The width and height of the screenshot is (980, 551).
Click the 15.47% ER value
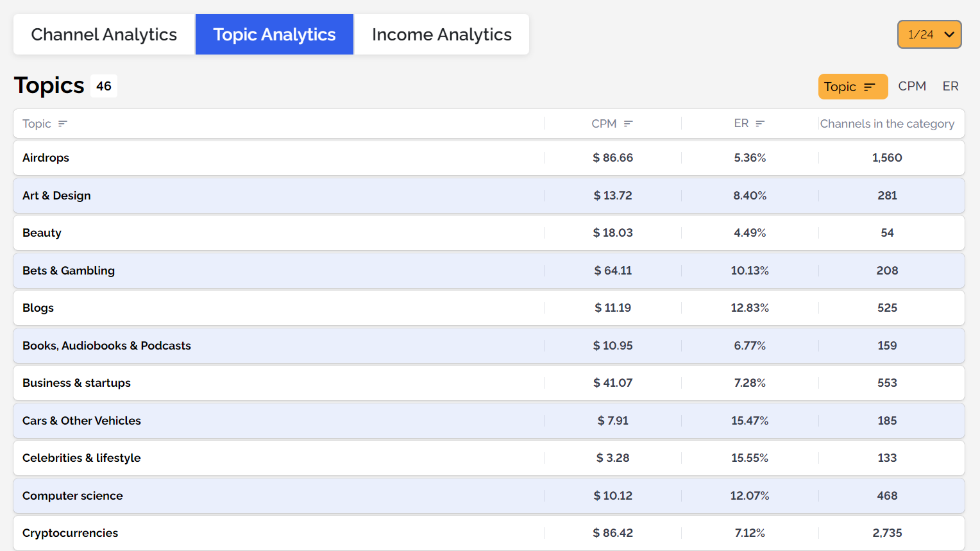[x=750, y=421]
